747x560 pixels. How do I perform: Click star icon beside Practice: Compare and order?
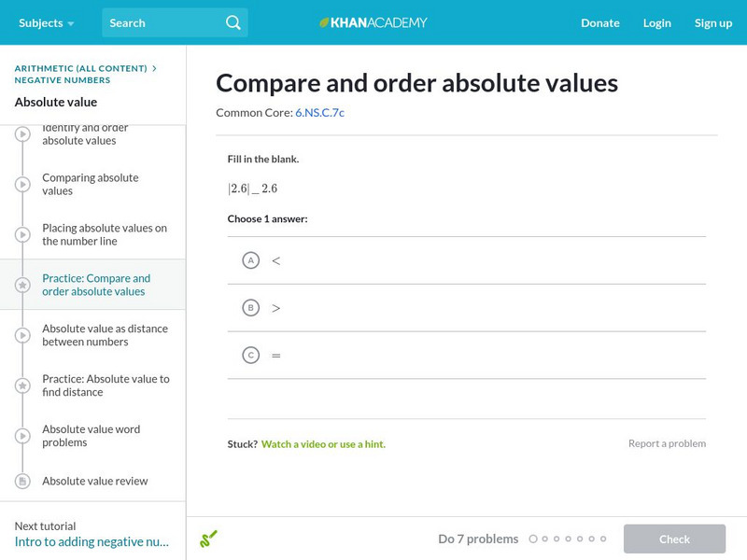(x=22, y=285)
